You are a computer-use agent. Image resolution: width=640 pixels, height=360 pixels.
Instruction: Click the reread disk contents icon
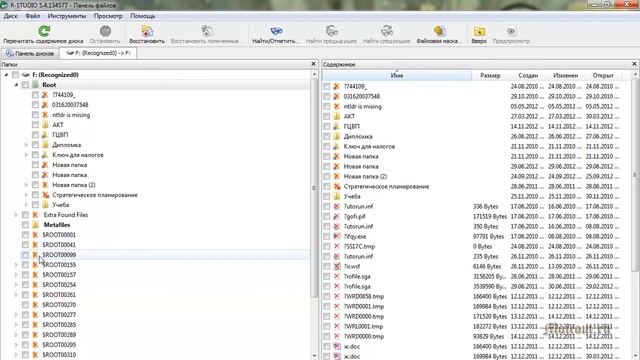click(44, 31)
